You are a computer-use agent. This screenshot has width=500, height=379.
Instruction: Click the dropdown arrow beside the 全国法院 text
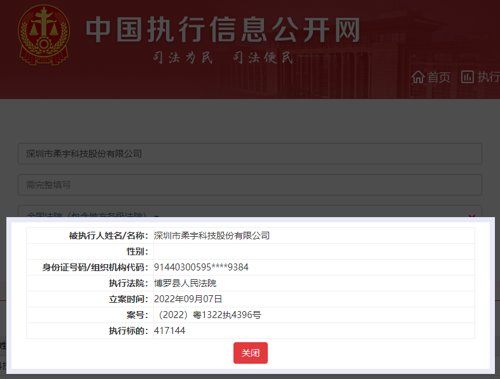click(156, 216)
